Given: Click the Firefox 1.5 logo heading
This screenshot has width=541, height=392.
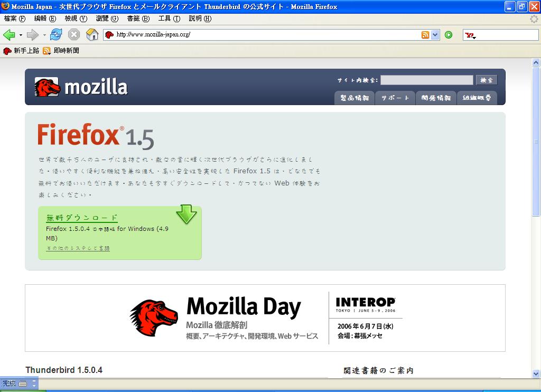Looking at the screenshot, I should point(96,136).
